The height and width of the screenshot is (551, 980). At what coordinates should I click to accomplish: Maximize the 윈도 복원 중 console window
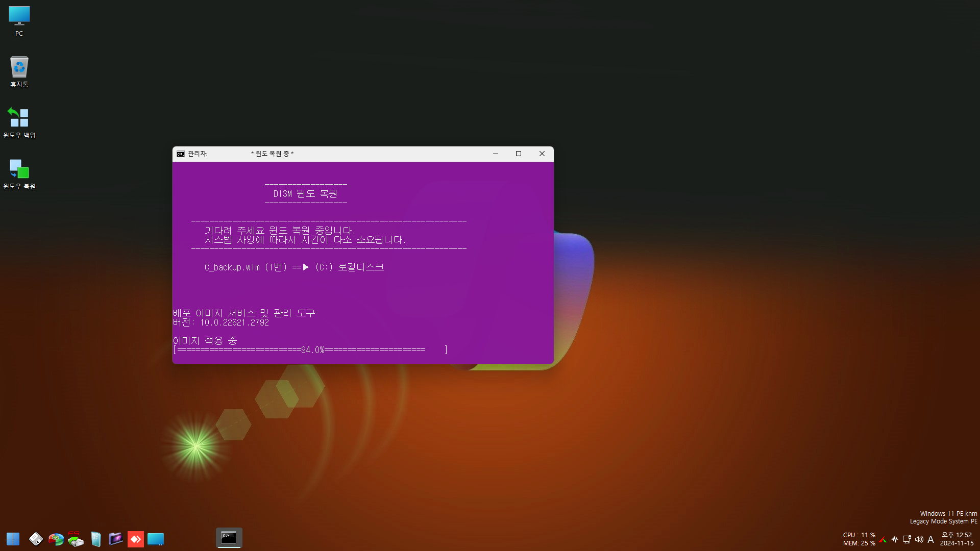[x=519, y=154]
